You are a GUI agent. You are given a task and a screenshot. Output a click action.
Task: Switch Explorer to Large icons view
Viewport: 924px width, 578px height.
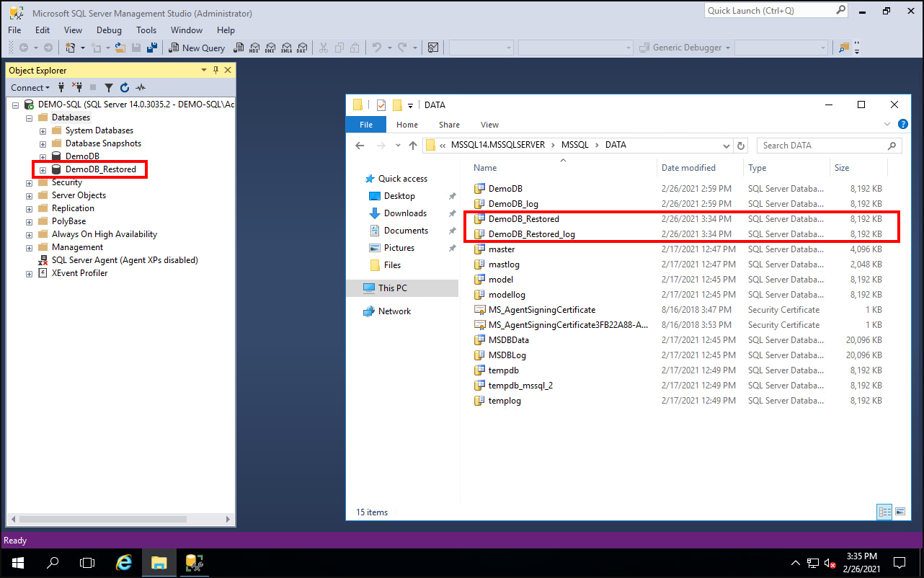tap(899, 512)
